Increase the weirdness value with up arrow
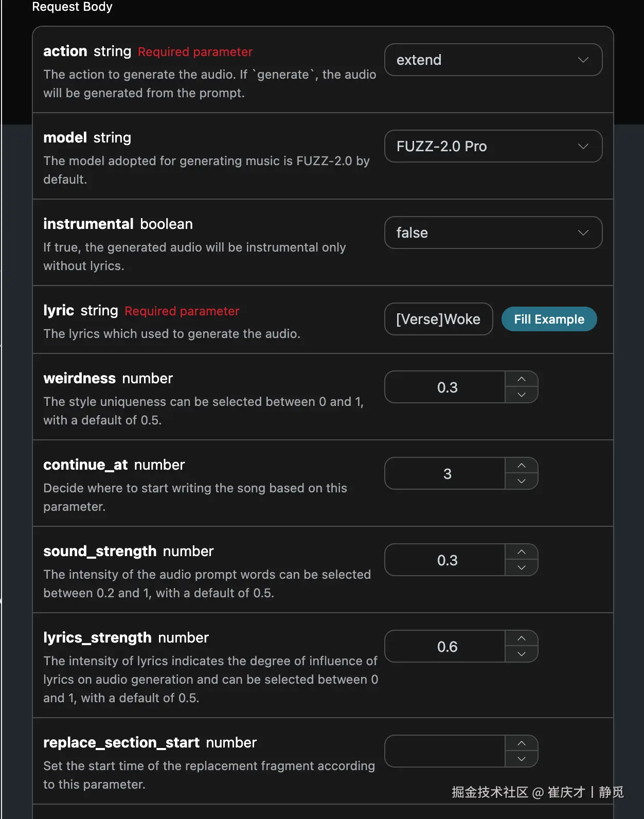 tap(521, 379)
